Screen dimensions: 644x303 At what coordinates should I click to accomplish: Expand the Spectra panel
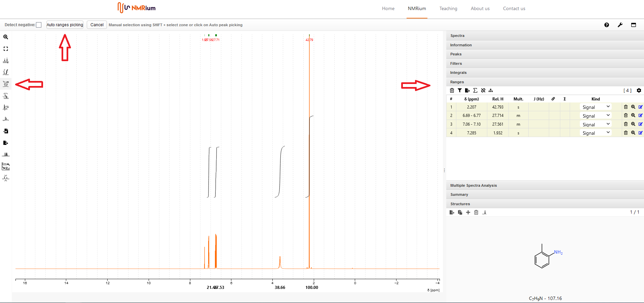click(x=545, y=36)
